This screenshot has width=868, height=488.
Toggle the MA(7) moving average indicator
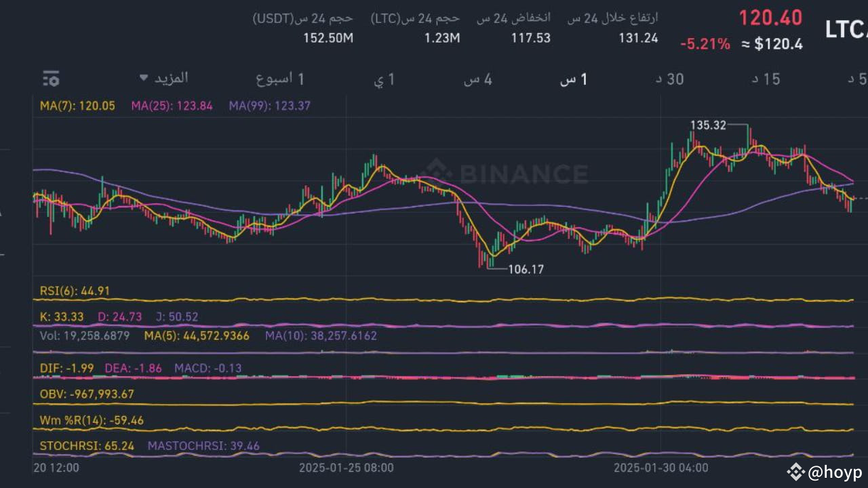pos(75,106)
